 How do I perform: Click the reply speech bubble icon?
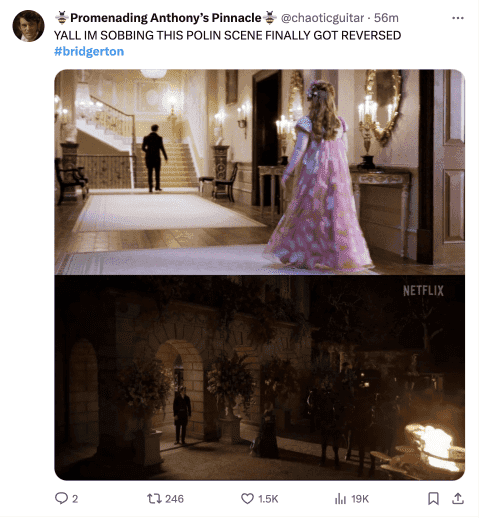61,498
